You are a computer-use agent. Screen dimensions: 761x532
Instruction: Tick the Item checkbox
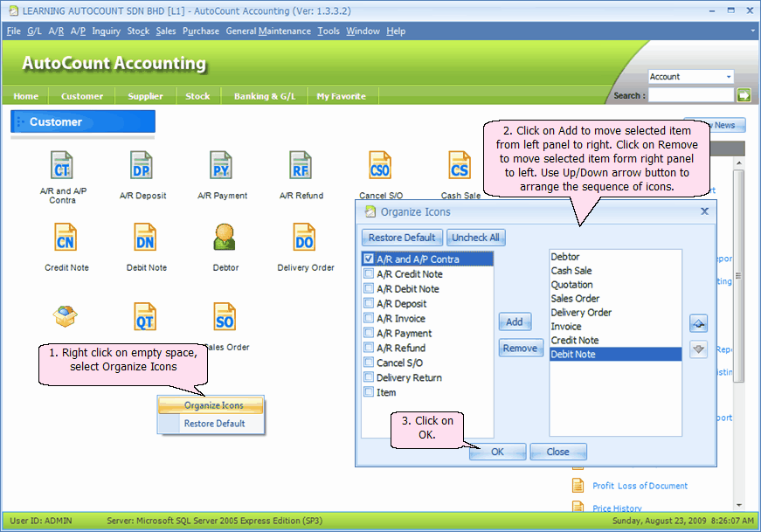coord(369,392)
